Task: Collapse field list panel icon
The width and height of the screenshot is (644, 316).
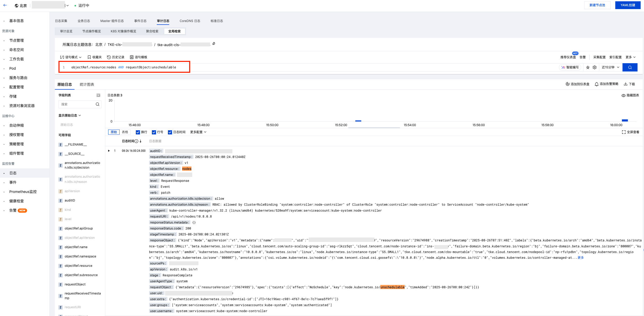Action: (x=98, y=95)
